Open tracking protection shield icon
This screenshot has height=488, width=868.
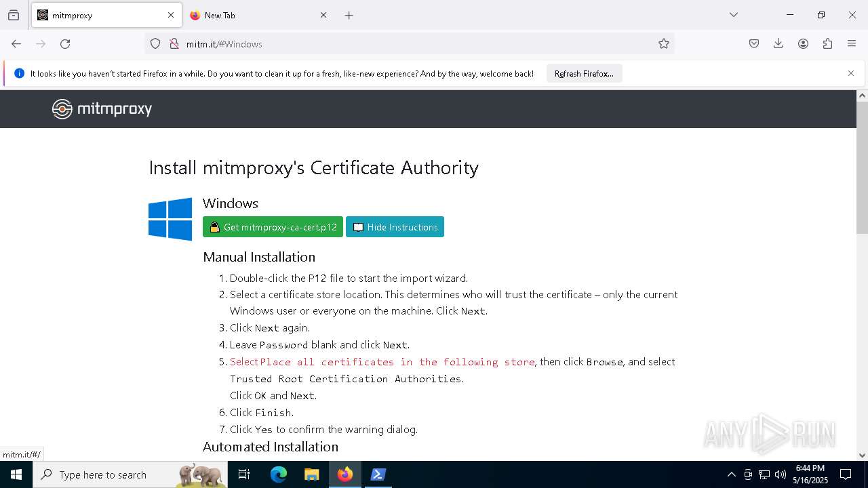coord(155,44)
